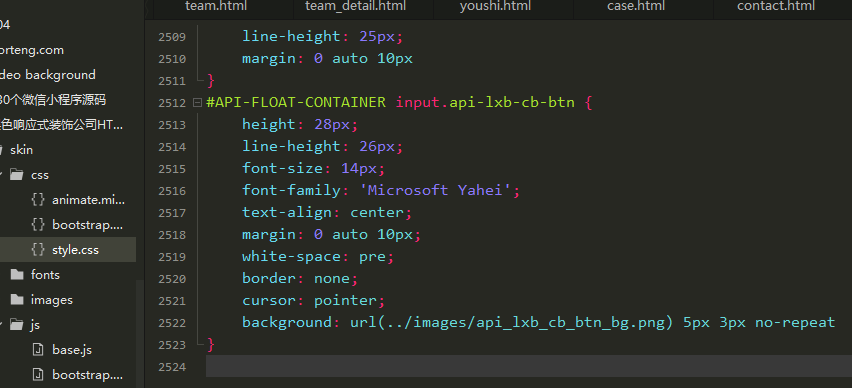Click the CSS icon next to bootstrap file under css
This screenshot has width=852, height=388.
point(37,225)
